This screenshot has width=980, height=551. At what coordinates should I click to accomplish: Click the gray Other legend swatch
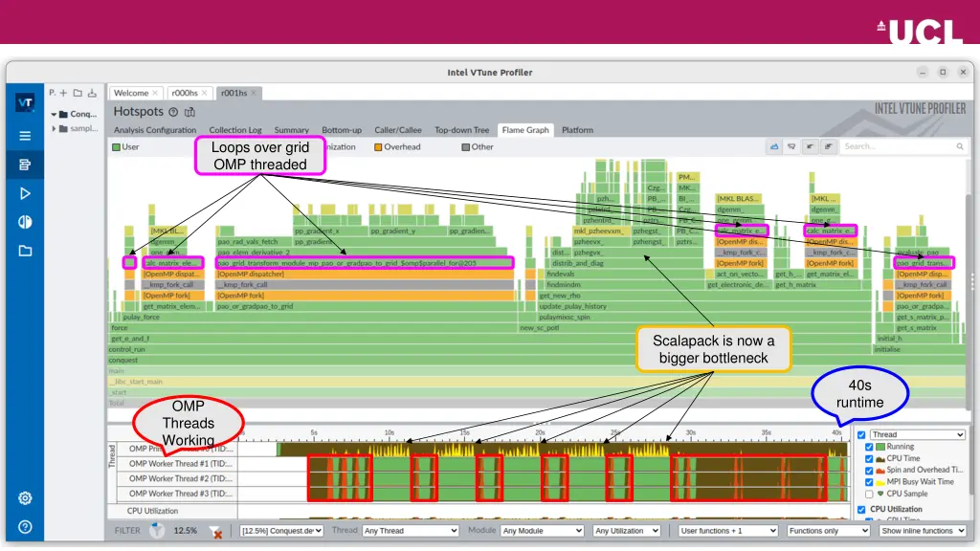point(466,147)
